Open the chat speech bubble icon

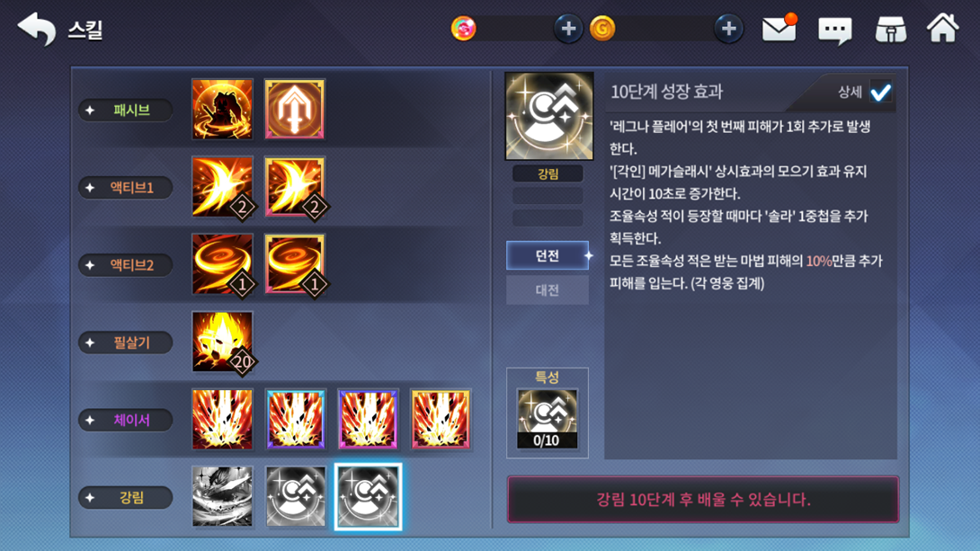click(x=835, y=30)
